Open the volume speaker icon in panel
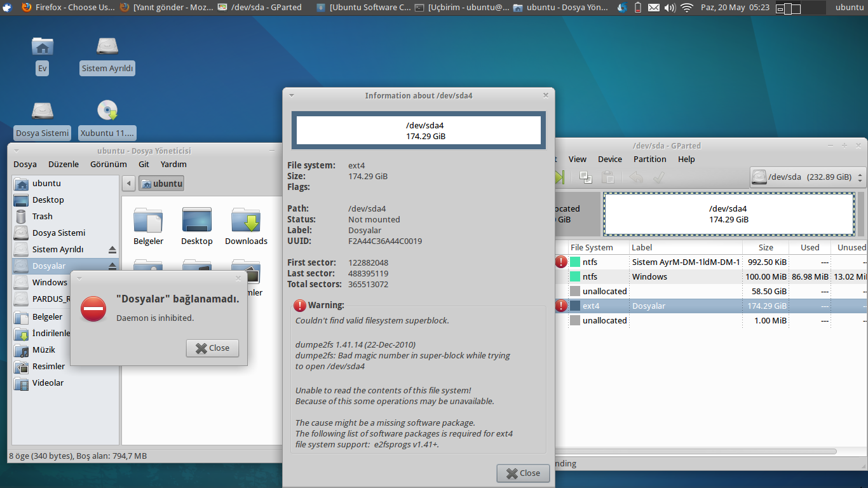The height and width of the screenshot is (488, 868). 670,8
